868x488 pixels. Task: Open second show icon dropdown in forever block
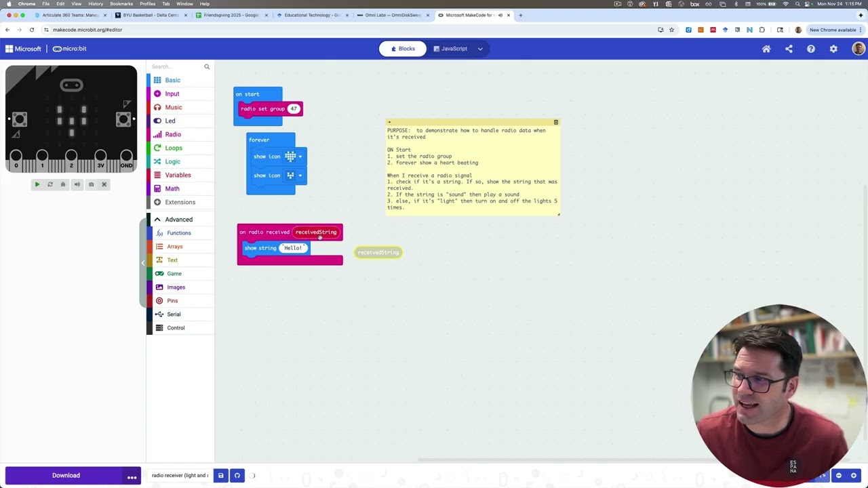pyautogui.click(x=300, y=176)
